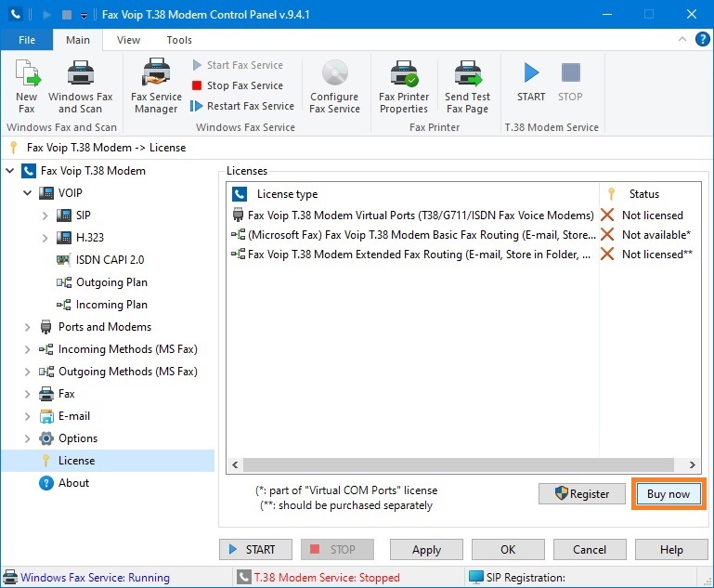Click the right arrow of the license list scrollbar
Viewport: 714px width, 588px height.
pyautogui.click(x=692, y=464)
